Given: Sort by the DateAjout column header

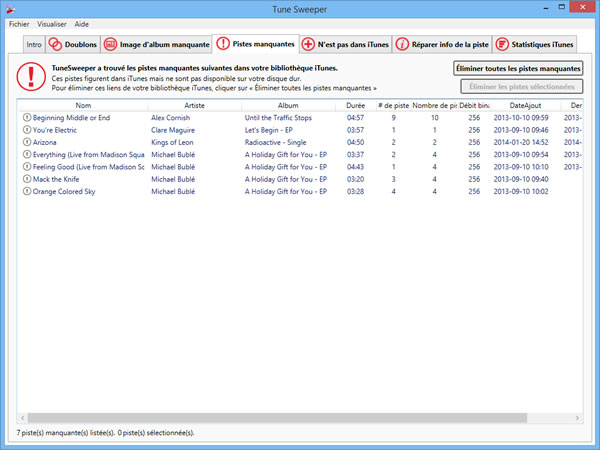Looking at the screenshot, I should point(525,105).
